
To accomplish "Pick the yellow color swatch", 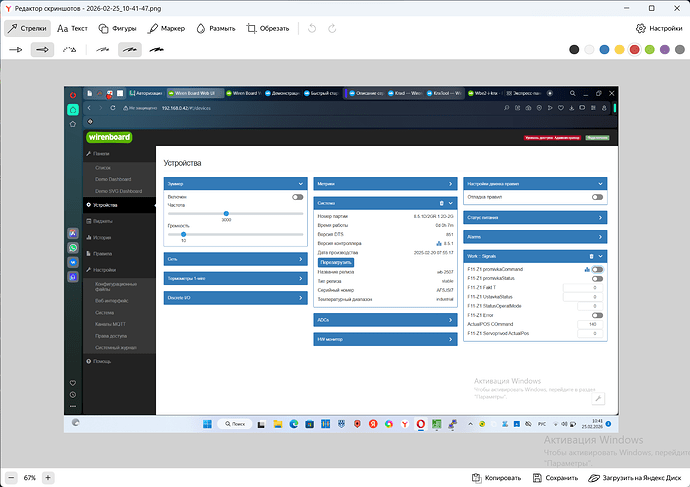I will point(620,50).
